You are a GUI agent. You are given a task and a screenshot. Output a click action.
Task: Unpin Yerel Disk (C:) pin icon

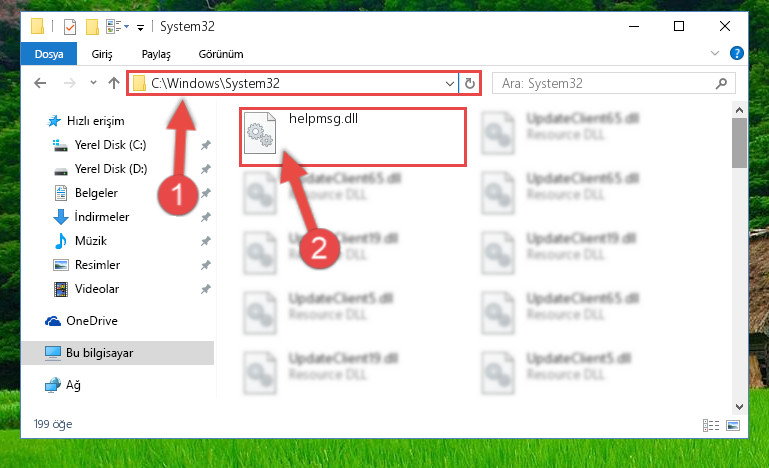pos(205,145)
